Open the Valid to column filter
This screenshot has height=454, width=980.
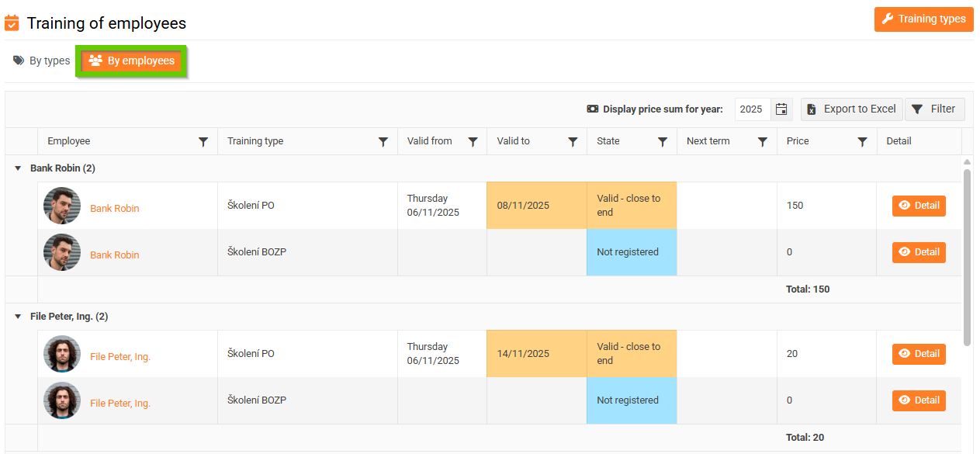click(x=573, y=142)
